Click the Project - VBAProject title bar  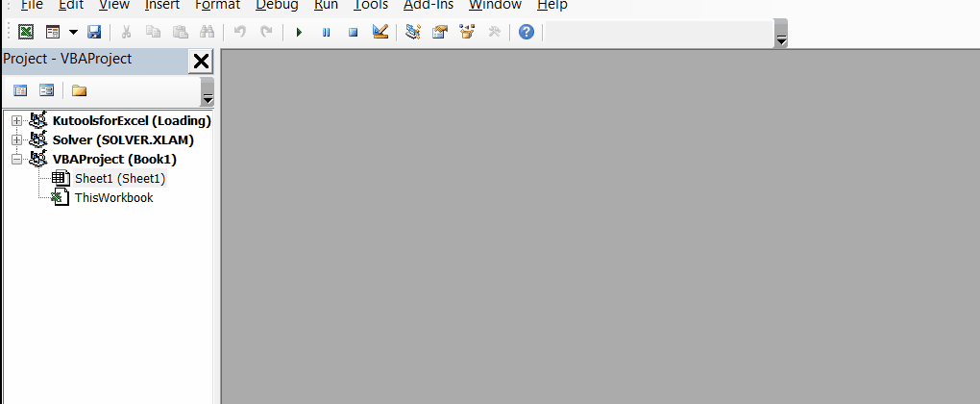click(x=95, y=62)
